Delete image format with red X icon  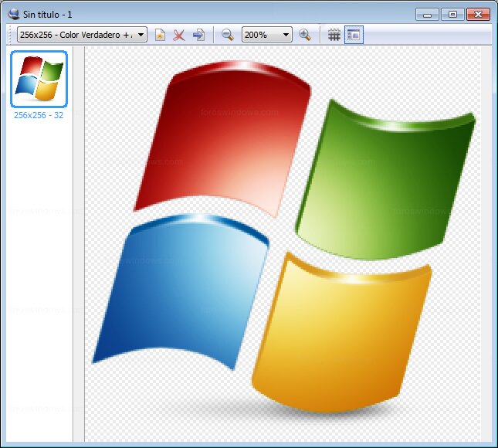pyautogui.click(x=179, y=35)
